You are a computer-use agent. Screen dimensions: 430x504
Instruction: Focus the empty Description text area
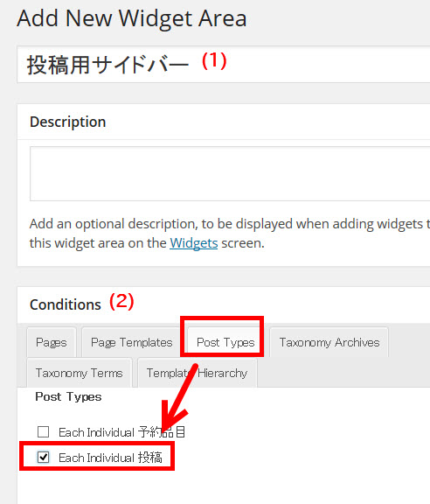pyautogui.click(x=230, y=173)
